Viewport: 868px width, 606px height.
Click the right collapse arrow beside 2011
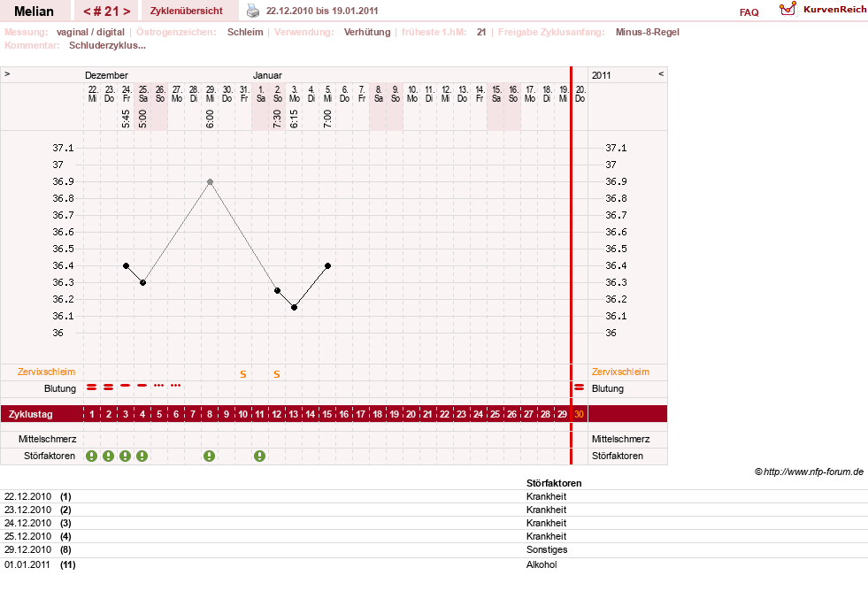[660, 73]
